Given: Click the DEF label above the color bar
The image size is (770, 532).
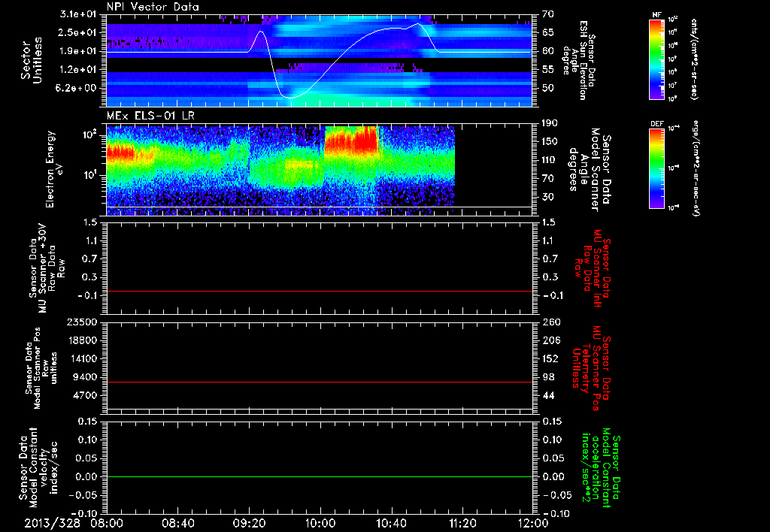Looking at the screenshot, I should (656, 124).
